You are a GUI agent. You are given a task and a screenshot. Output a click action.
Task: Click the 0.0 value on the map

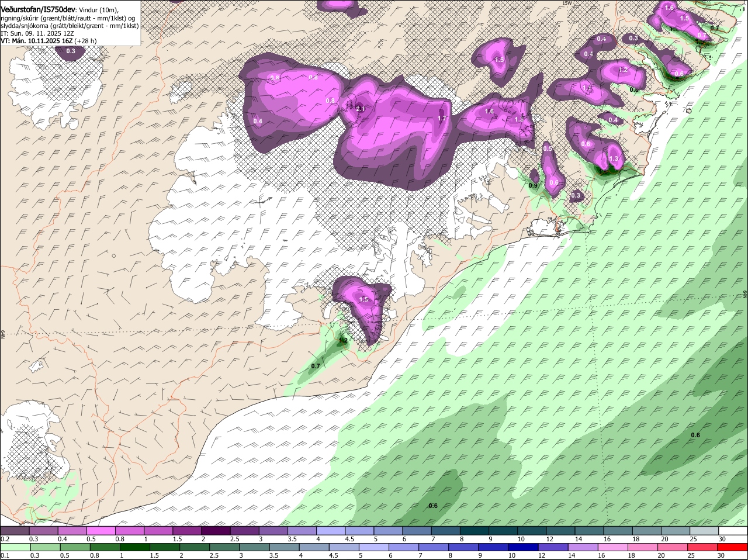point(634,89)
